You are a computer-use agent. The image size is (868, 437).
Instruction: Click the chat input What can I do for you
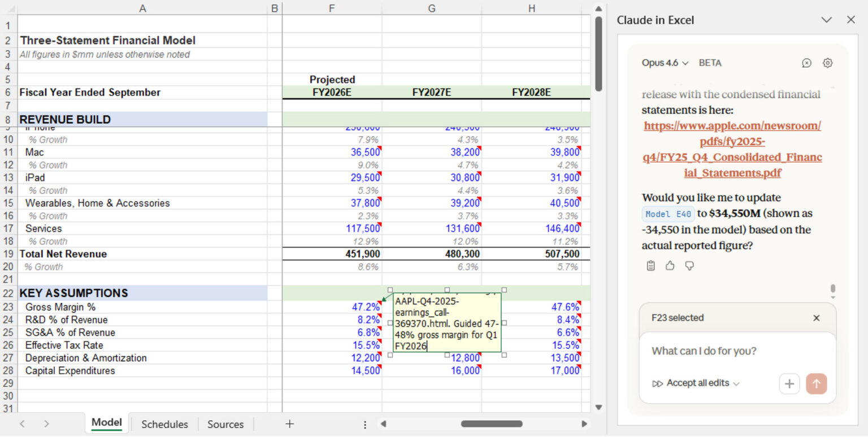point(737,351)
